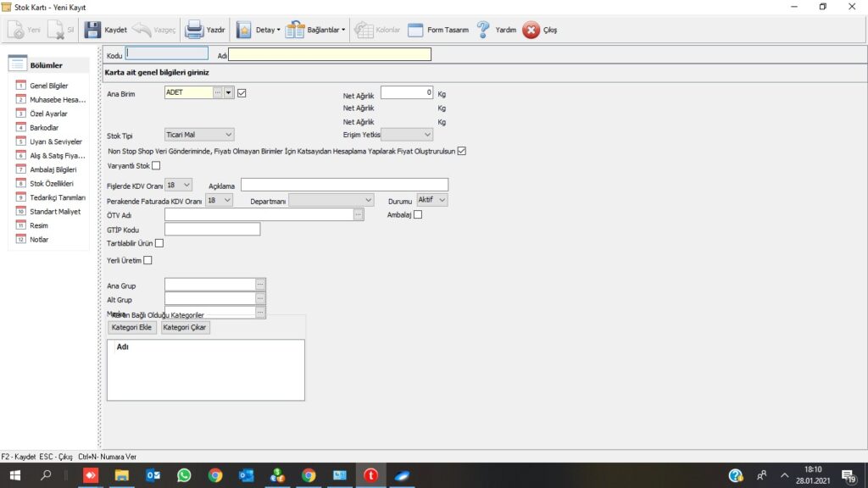868x488 pixels.
Task: Click the Yardım help icon
Action: point(483,30)
